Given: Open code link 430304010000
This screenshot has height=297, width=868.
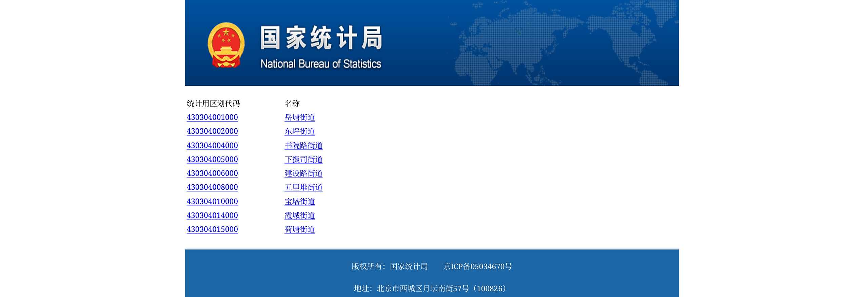Looking at the screenshot, I should point(212,202).
